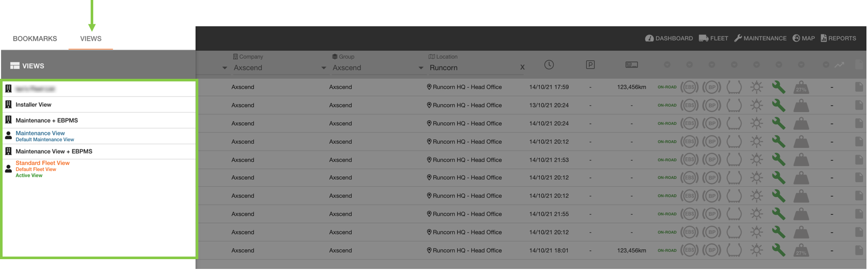Open the Dashboard page
The width and height of the screenshot is (868, 271).
(669, 38)
